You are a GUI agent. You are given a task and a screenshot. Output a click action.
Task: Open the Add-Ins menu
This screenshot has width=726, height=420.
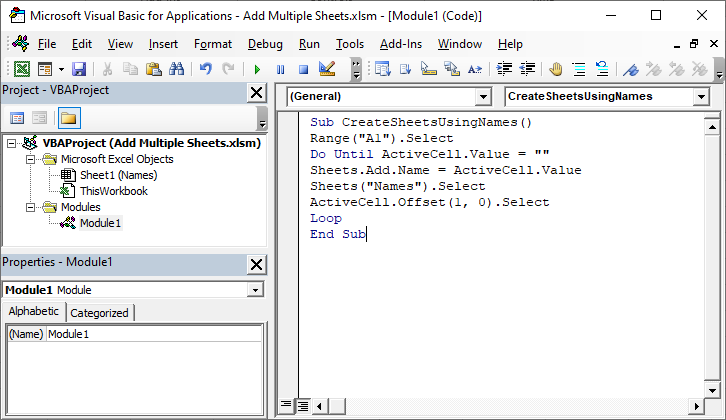[x=401, y=44]
